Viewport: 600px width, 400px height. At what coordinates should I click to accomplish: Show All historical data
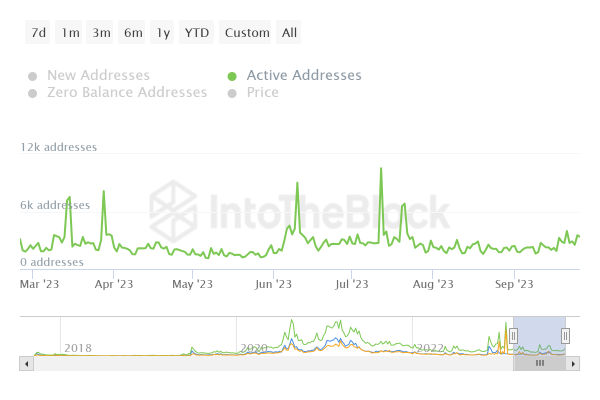(289, 33)
